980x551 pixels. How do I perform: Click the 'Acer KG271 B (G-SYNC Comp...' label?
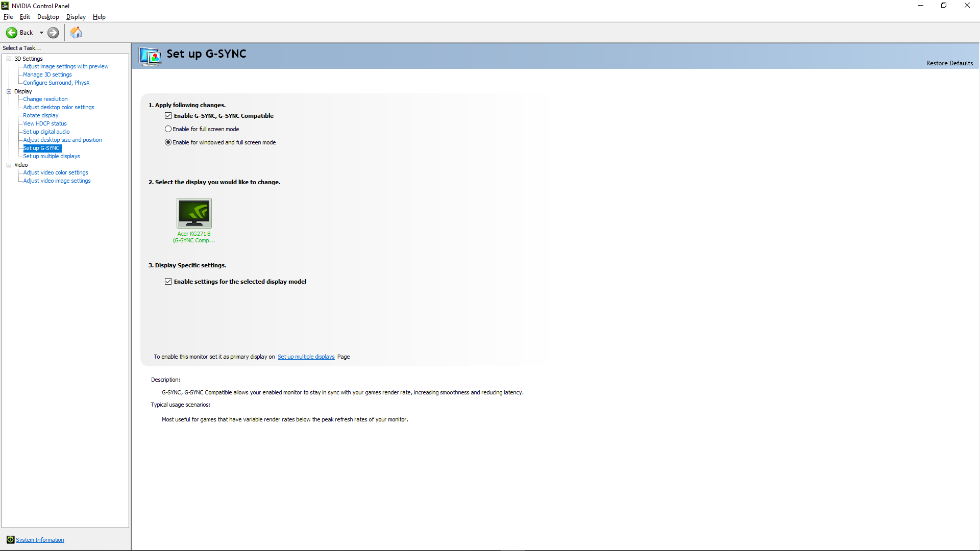point(194,237)
